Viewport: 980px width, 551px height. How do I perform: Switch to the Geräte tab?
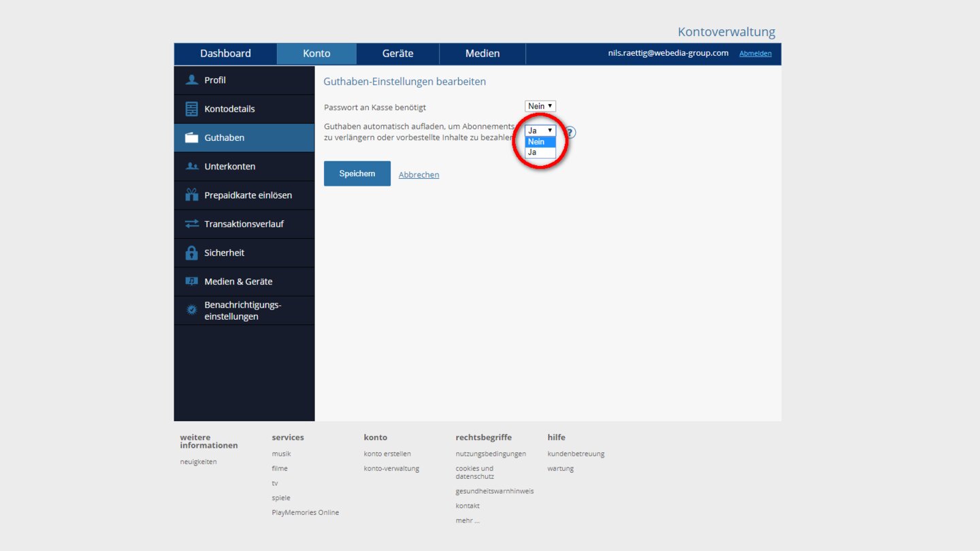pos(397,54)
